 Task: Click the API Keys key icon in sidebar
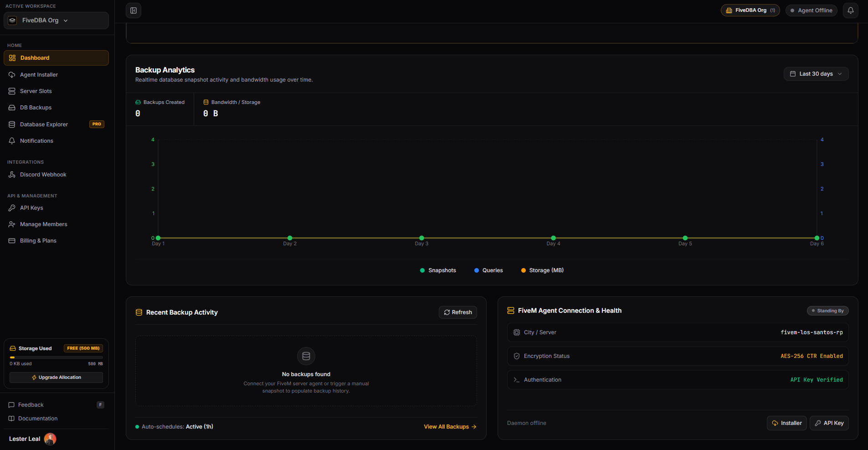(12, 208)
